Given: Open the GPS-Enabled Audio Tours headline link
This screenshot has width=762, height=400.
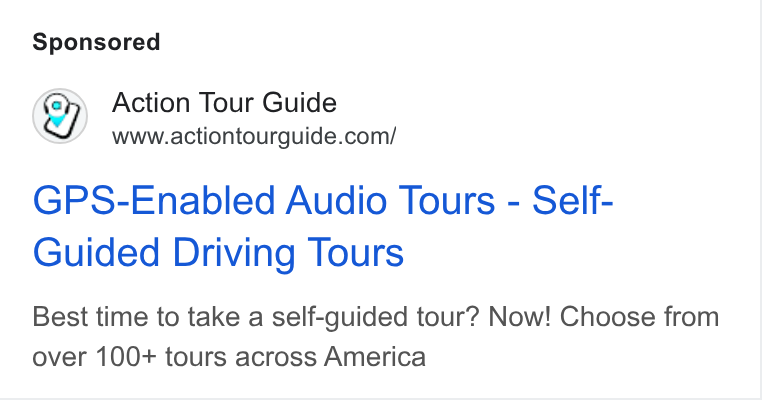Looking at the screenshot, I should click(x=323, y=226).
